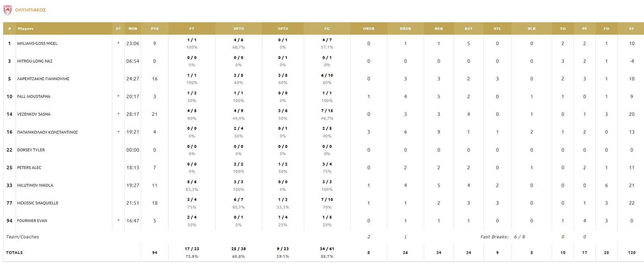Click the Players column header
Screen dimensions: 644x263
point(26,28)
